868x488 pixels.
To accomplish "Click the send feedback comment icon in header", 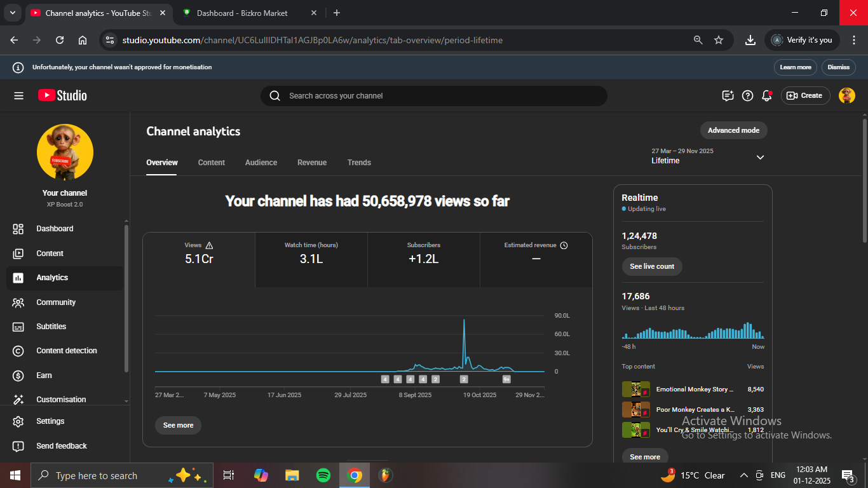I will [728, 96].
